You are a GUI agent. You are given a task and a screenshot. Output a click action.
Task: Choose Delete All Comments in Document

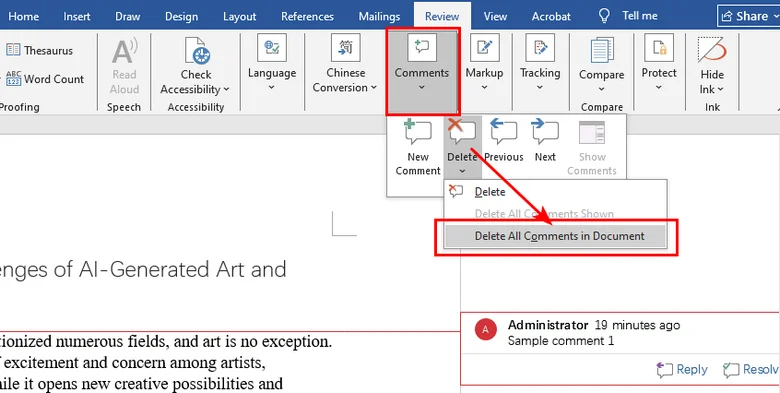[x=555, y=236]
